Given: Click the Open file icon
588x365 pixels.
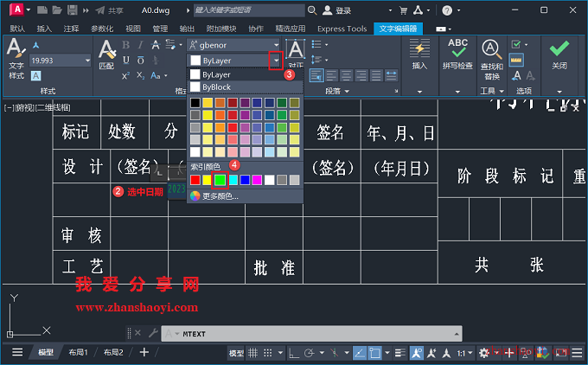Looking at the screenshot, I should click(57, 10).
